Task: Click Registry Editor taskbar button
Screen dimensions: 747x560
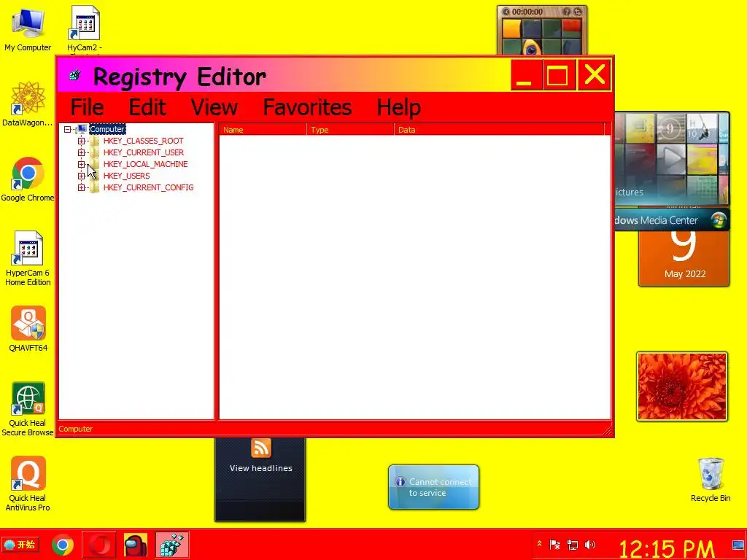Action: pyautogui.click(x=171, y=545)
